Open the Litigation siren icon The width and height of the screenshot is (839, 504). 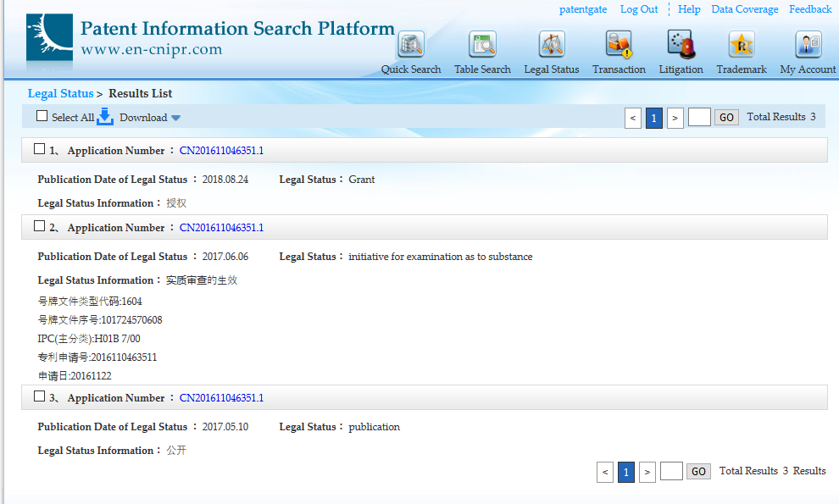tap(681, 44)
